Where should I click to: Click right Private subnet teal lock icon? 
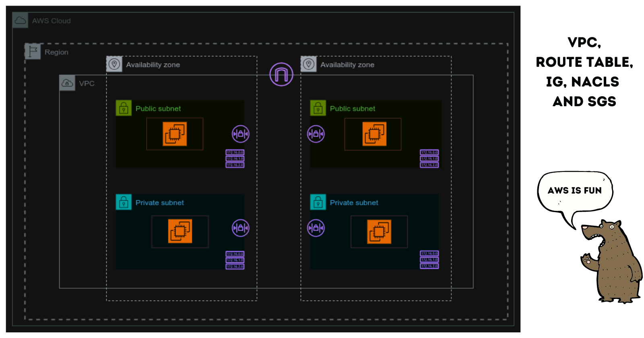318,202
